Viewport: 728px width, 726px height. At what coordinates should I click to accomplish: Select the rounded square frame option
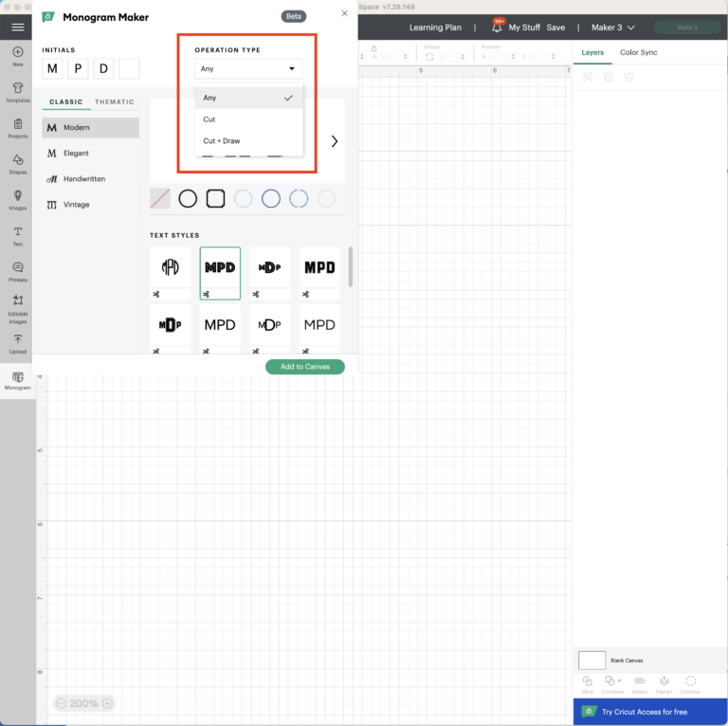click(215, 198)
